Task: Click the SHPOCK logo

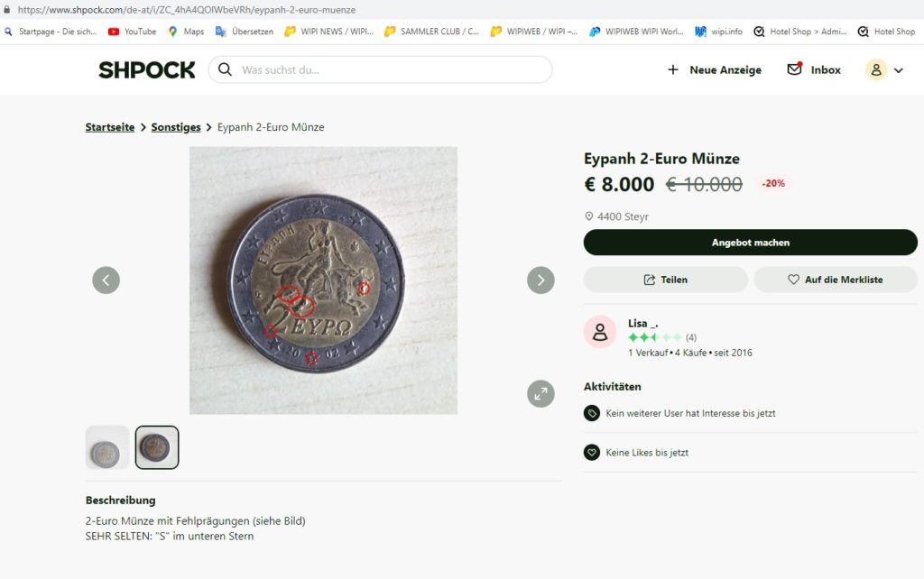Action: [x=146, y=70]
